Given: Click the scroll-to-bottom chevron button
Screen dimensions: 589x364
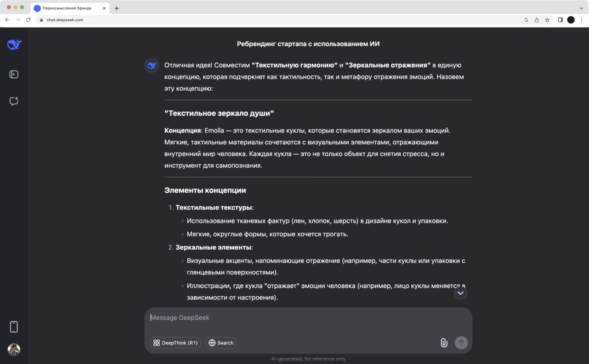Looking at the screenshot, I should (461, 293).
